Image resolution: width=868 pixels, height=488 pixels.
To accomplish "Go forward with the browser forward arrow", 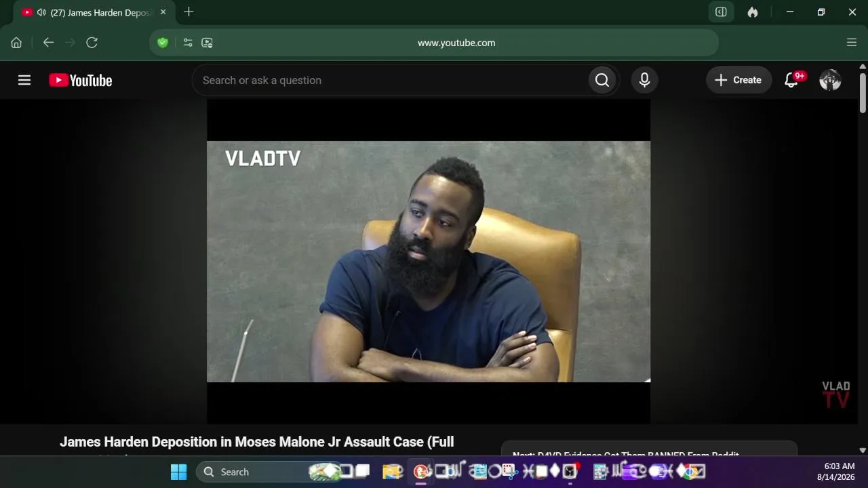I will tap(70, 43).
